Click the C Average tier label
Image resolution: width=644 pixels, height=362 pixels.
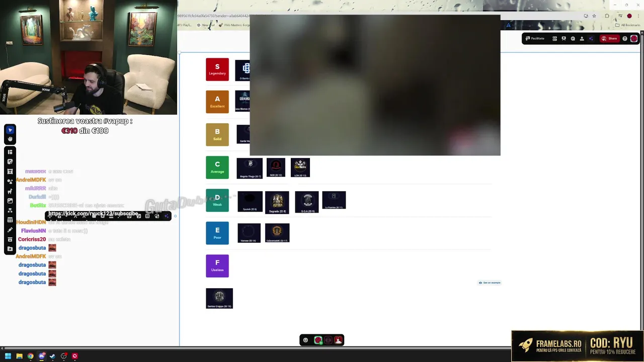coord(217,167)
